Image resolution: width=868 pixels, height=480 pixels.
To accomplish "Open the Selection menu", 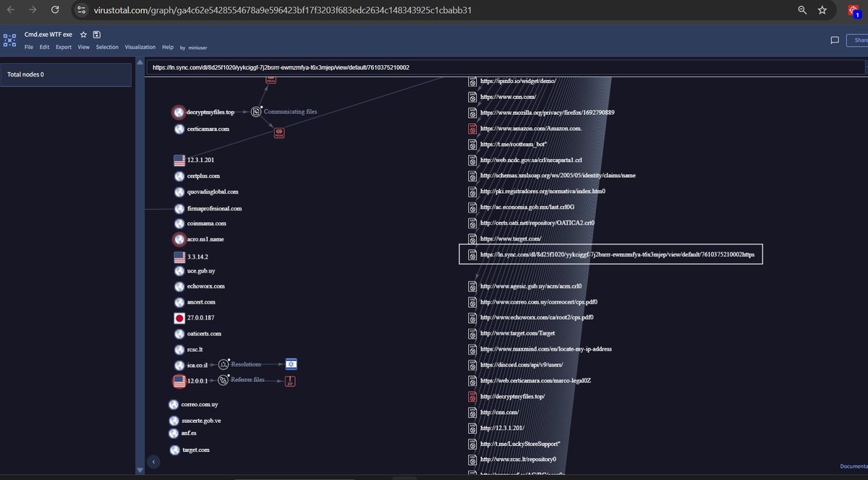I will [x=107, y=47].
